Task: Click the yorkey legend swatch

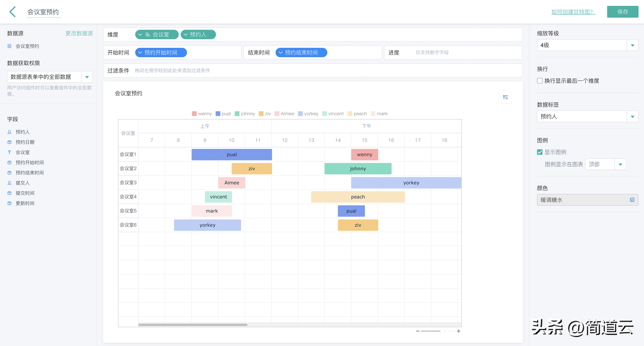Action: 301,114
